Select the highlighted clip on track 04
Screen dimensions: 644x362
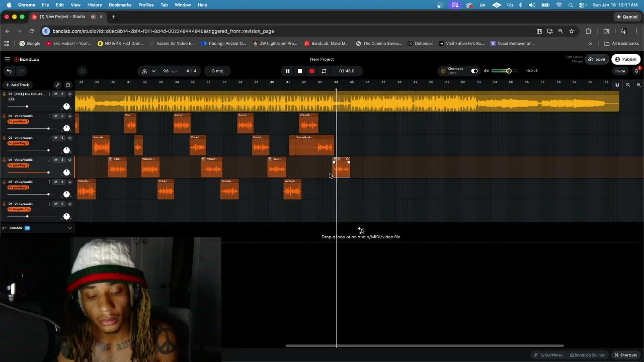[342, 167]
